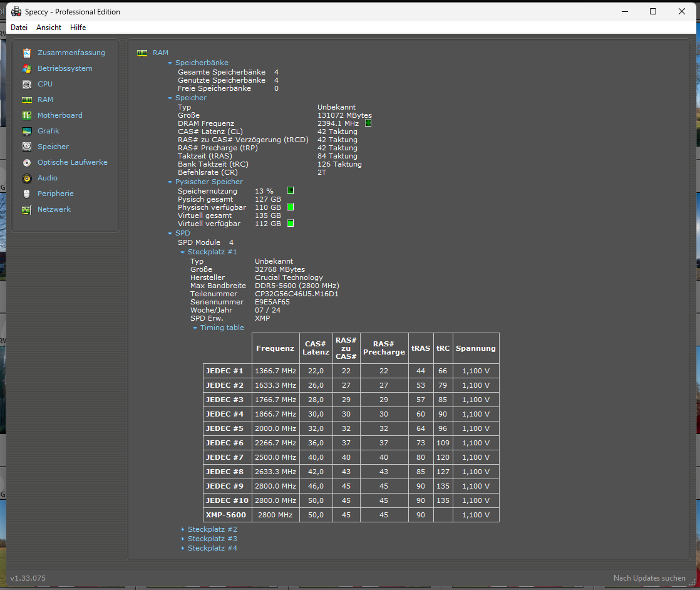The width and height of the screenshot is (700, 590).
Task: Open Betriebssystem via its Windows flag icon
Action: pyautogui.click(x=27, y=68)
